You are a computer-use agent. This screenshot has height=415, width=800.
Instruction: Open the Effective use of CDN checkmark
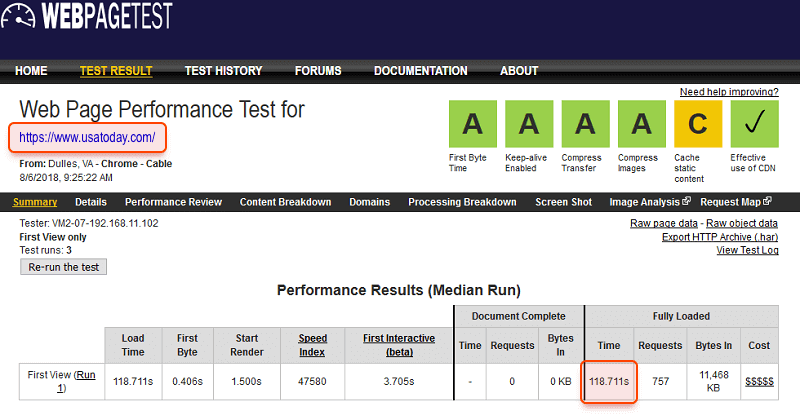point(755,124)
